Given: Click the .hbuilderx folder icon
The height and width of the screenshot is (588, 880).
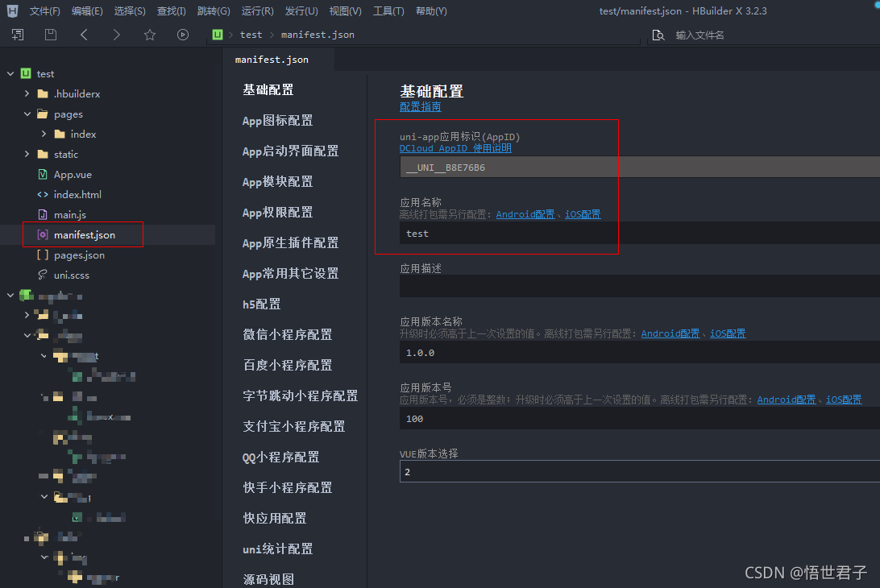Looking at the screenshot, I should [43, 93].
